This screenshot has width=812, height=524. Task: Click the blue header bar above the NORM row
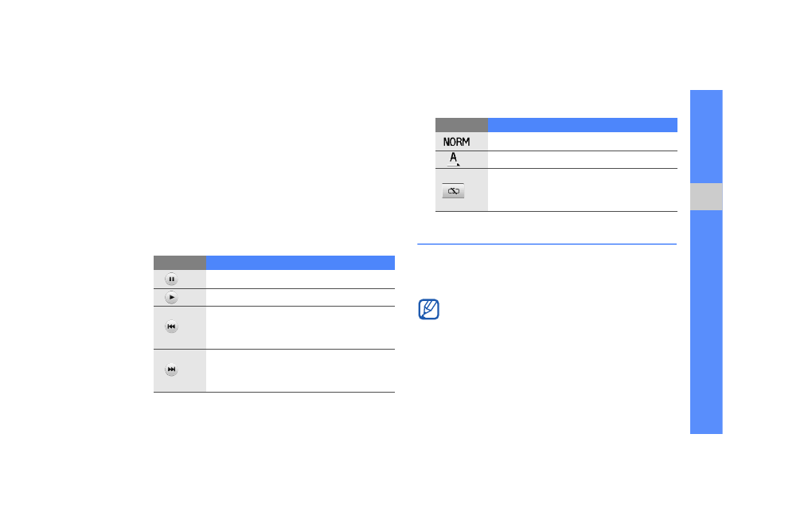point(583,125)
